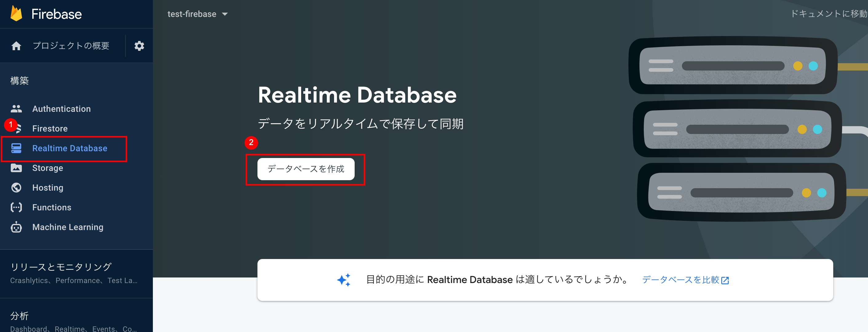Click the Firebase flame logo
868x332 pixels.
click(x=16, y=14)
